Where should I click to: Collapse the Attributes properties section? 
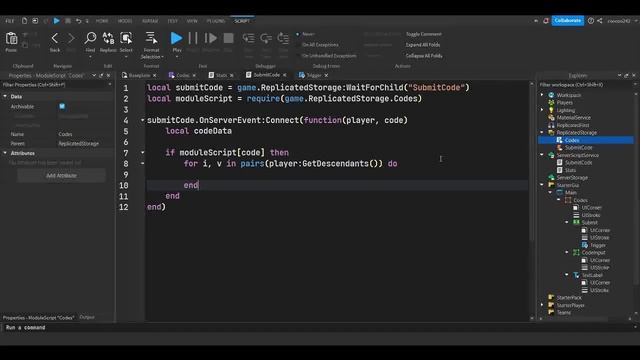[x=5, y=153]
